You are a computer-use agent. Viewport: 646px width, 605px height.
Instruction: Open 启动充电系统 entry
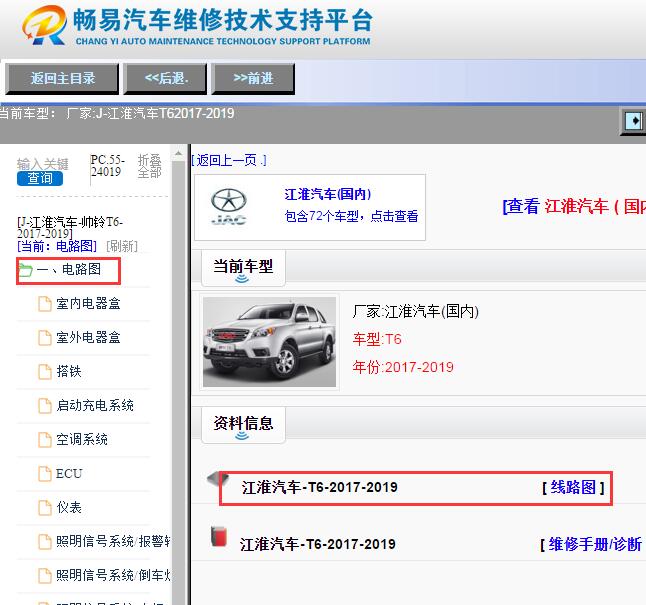[x=95, y=406]
